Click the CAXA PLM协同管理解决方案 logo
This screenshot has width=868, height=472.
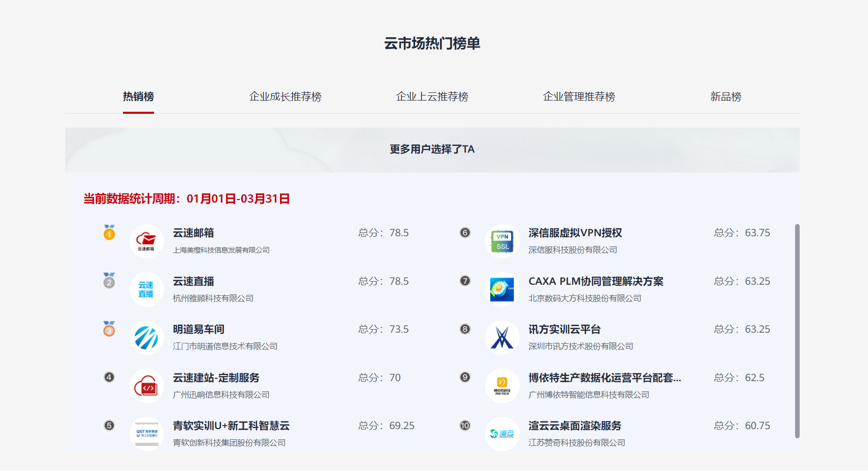point(502,289)
